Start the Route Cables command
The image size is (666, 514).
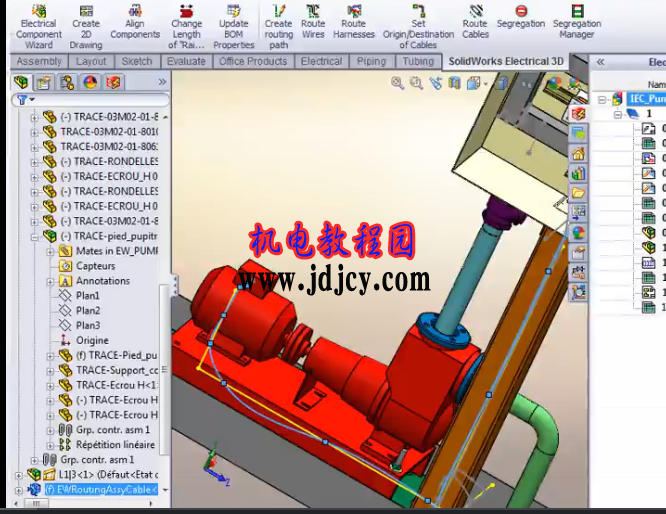[475, 22]
